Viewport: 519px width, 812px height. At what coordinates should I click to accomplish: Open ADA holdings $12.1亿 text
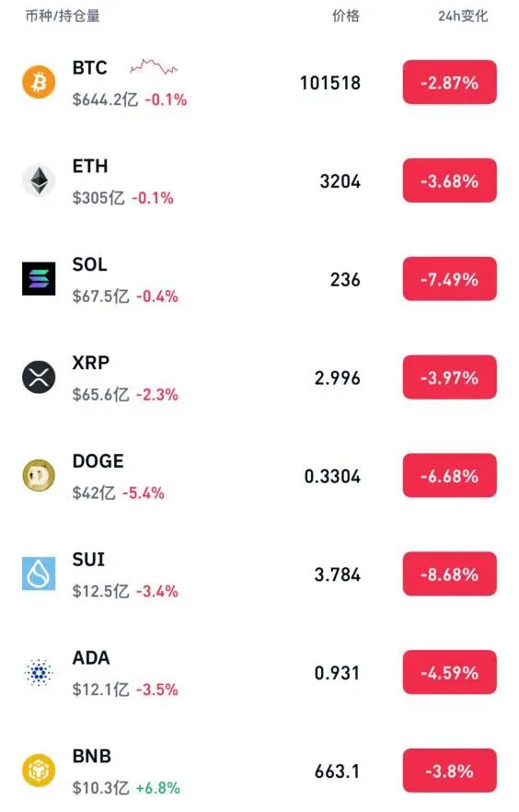pos(101,690)
